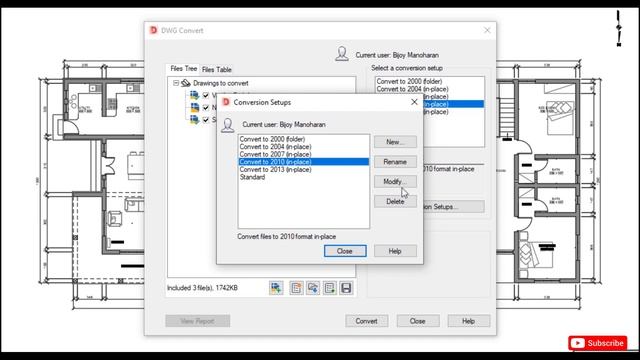Open Modify... for the selected setup
Image resolution: width=640 pixels, height=360 pixels.
(x=395, y=182)
